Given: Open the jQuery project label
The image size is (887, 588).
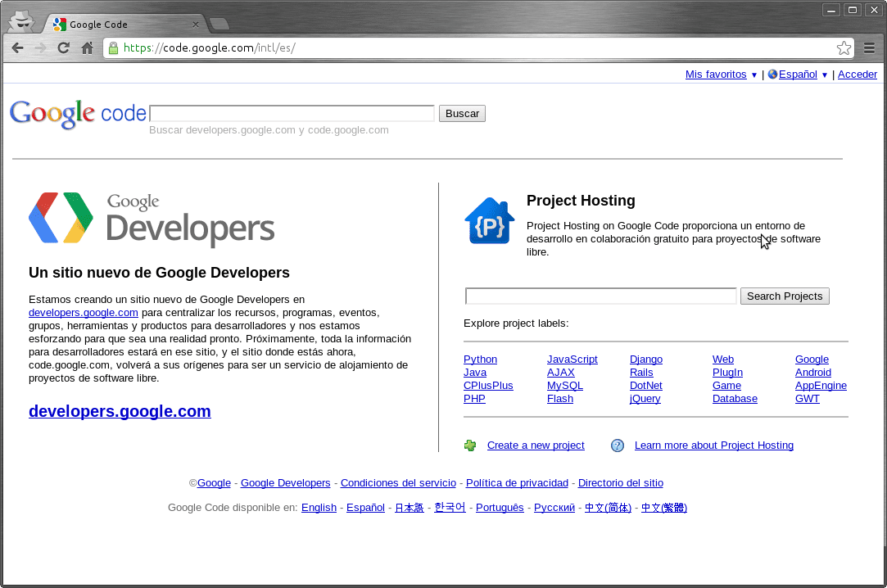Looking at the screenshot, I should [x=645, y=399].
